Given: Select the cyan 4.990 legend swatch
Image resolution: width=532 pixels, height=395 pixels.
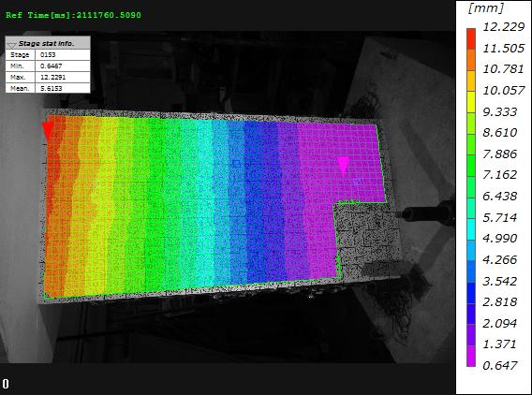Looking at the screenshot, I should point(471,229).
